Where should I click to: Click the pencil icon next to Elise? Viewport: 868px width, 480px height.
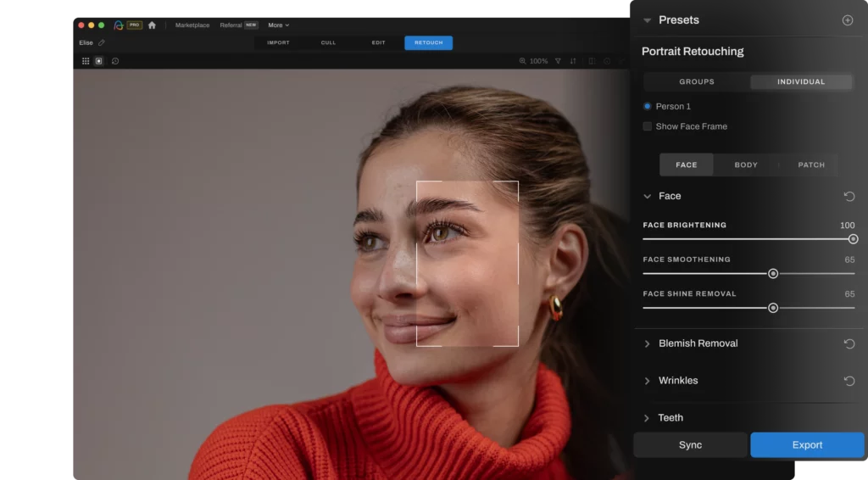(102, 43)
